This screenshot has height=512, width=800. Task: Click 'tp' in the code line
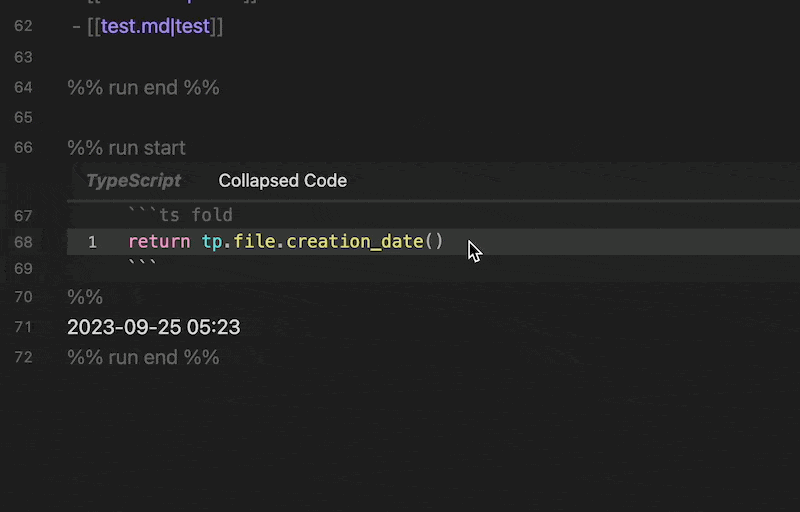click(x=212, y=242)
